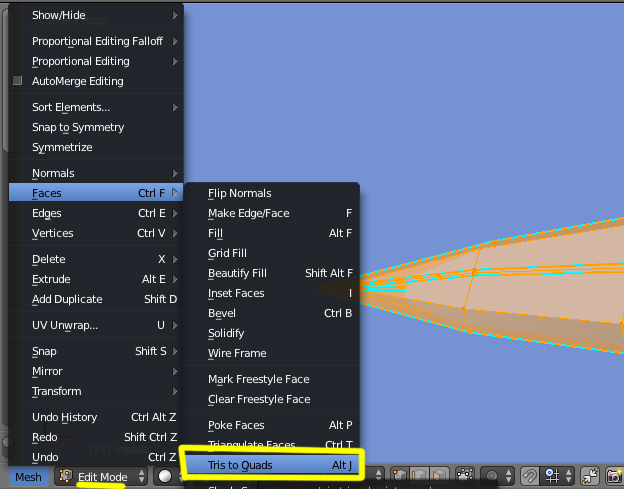Screen dimensions: 624x489
Task: Select Poke Faces
Action: click(x=272, y=425)
